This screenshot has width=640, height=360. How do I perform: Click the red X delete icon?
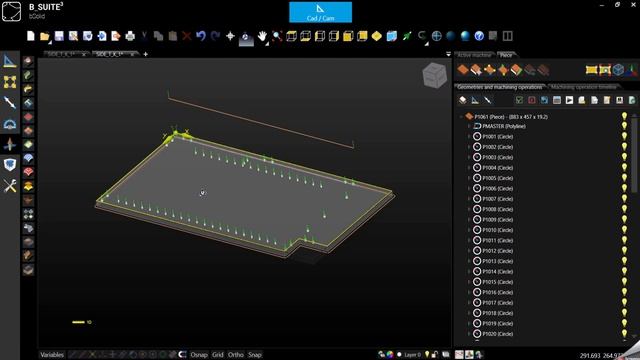coord(187,36)
